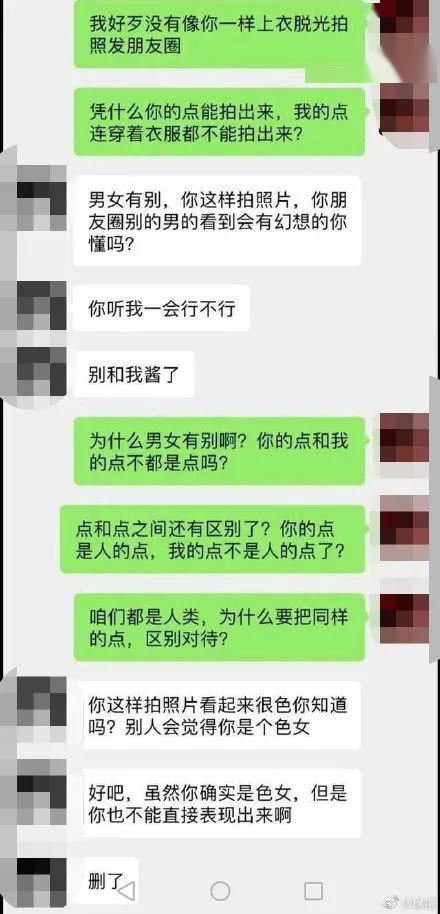Select the green bubble '我好歹没有像你一样上衣脱光'
Viewport: 440px width, 914px height.
pos(220,34)
